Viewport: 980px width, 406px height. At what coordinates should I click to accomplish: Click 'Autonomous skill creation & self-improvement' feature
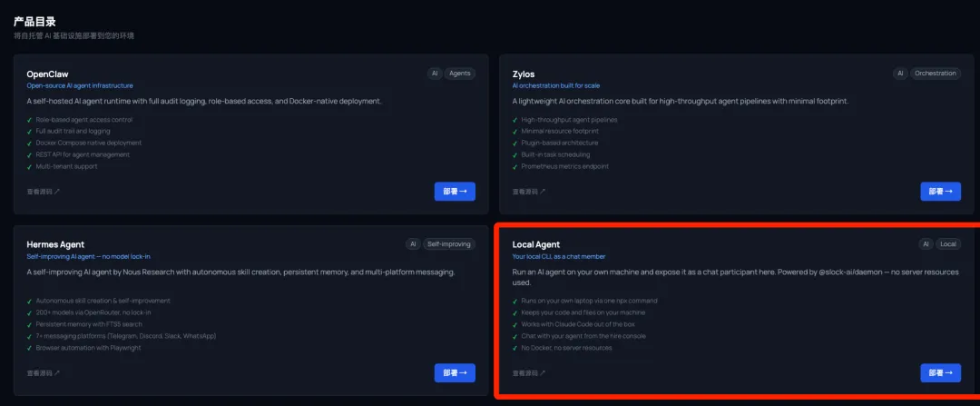coord(103,301)
